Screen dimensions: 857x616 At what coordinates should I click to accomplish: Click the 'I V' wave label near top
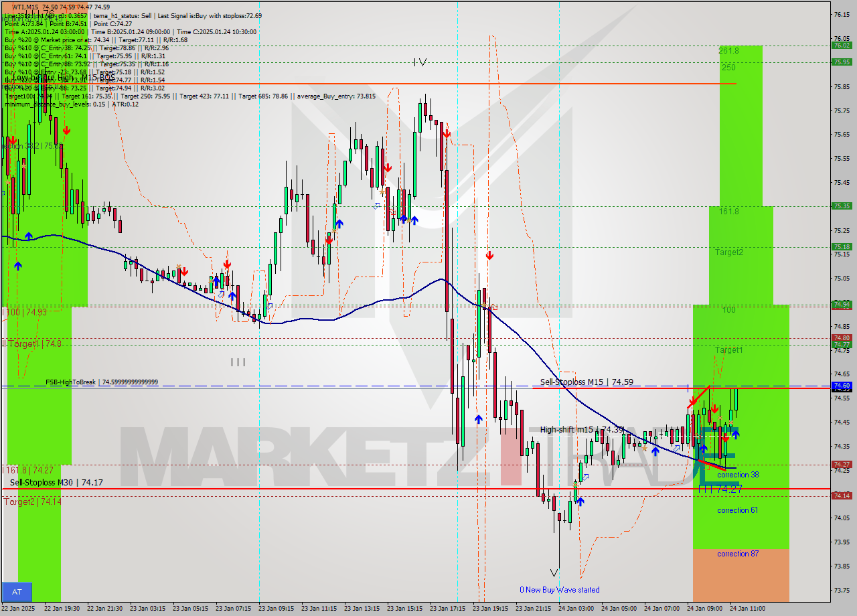pyautogui.click(x=420, y=62)
